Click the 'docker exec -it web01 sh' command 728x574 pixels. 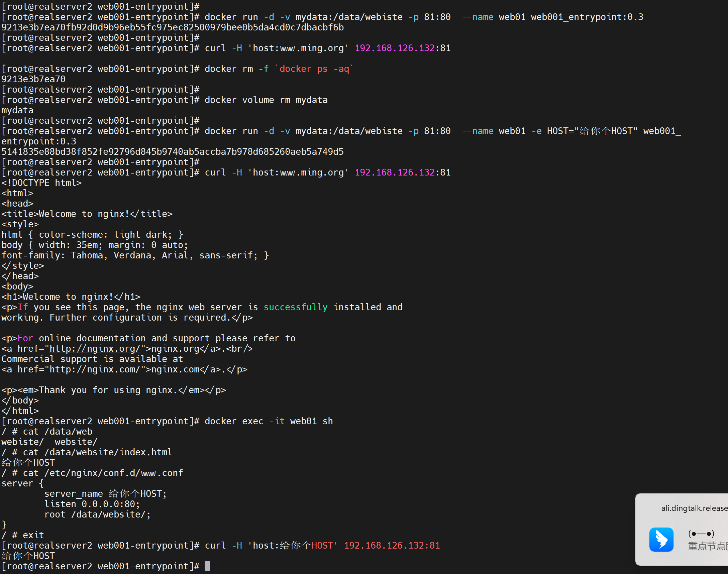pos(269,422)
